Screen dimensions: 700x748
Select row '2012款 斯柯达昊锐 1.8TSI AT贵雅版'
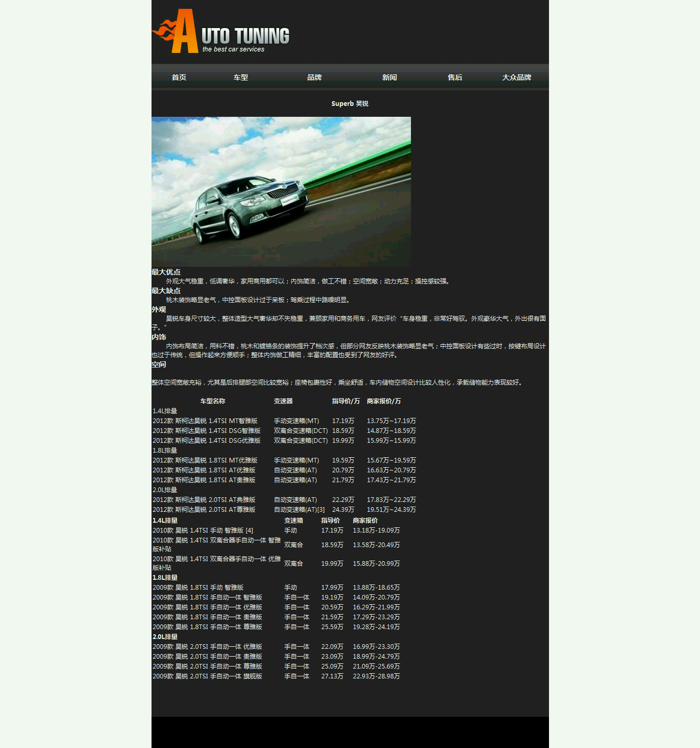[284, 480]
